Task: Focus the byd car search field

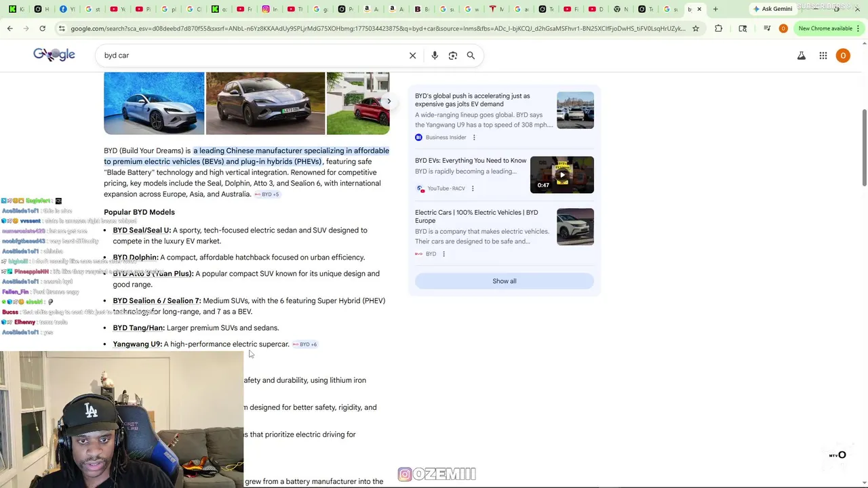Action: click(x=251, y=56)
